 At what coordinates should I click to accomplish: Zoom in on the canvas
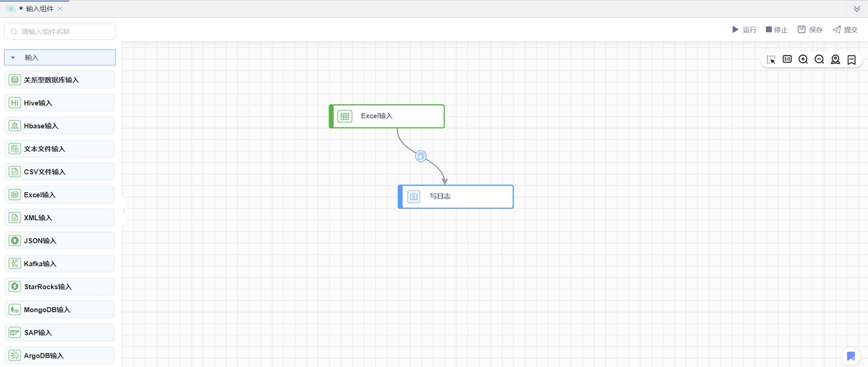pyautogui.click(x=803, y=59)
